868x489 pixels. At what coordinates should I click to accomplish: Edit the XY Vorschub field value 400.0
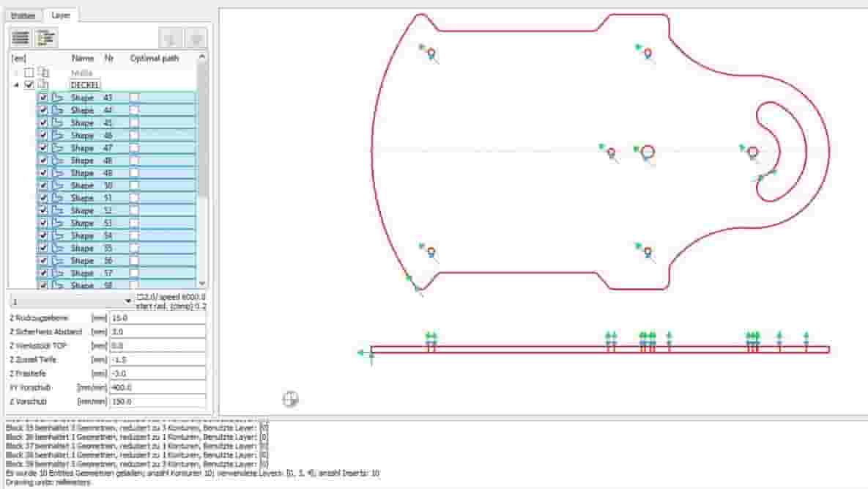click(157, 388)
